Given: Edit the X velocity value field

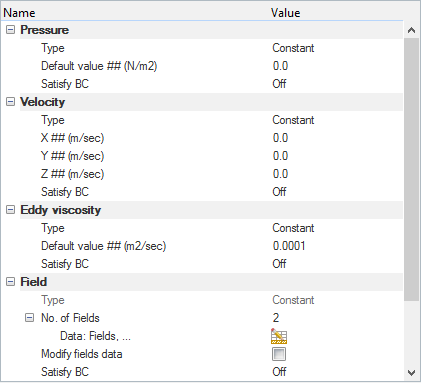Looking at the screenshot, I should (x=337, y=138).
